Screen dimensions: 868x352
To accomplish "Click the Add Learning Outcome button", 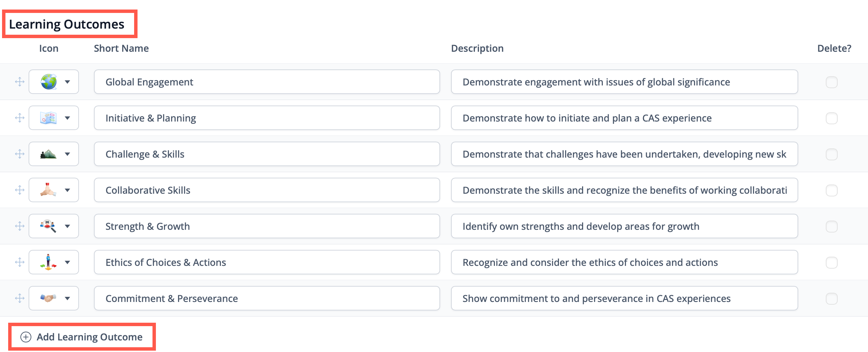I will pyautogui.click(x=82, y=337).
